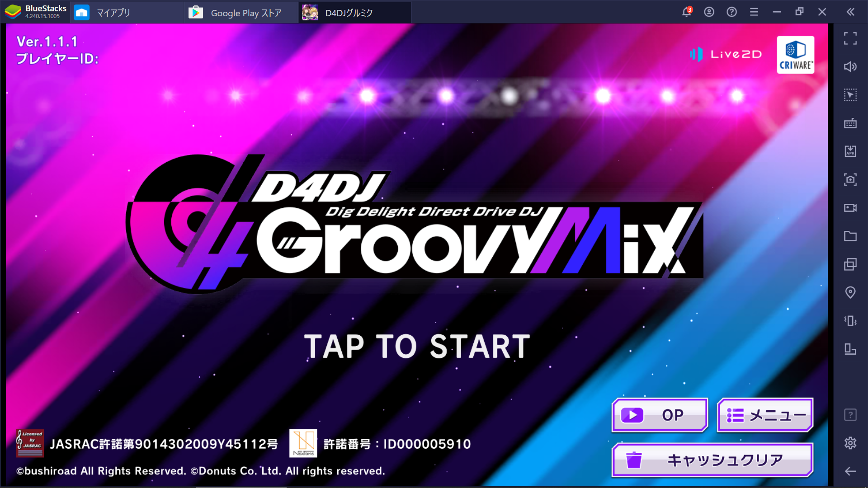The width and height of the screenshot is (868, 488).
Task: Tap the TAP TO START text
Action: point(417,347)
